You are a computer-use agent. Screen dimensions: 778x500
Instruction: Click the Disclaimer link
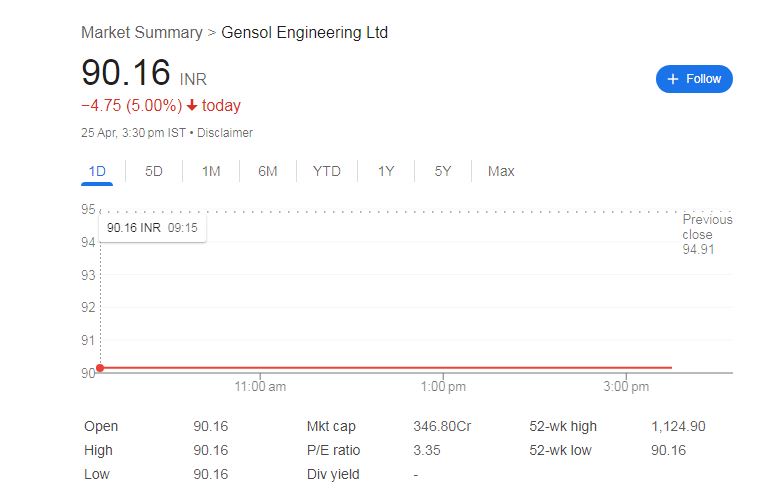coord(225,132)
